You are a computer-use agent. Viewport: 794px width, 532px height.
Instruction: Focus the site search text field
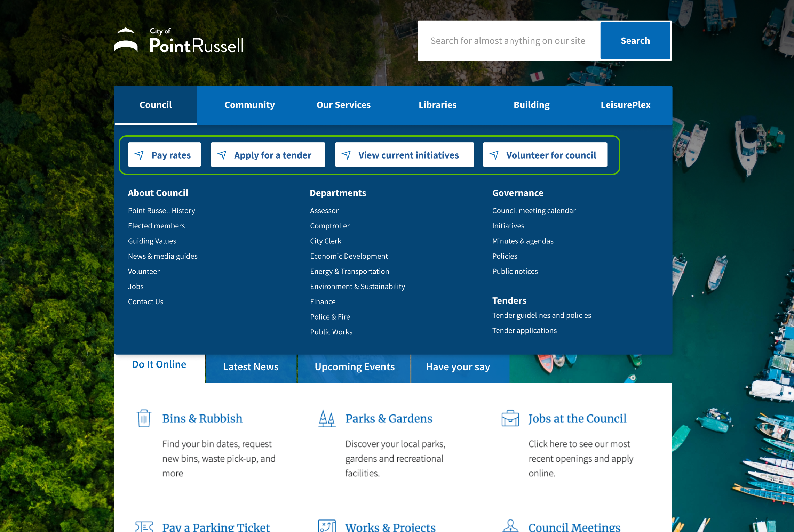[x=508, y=41]
